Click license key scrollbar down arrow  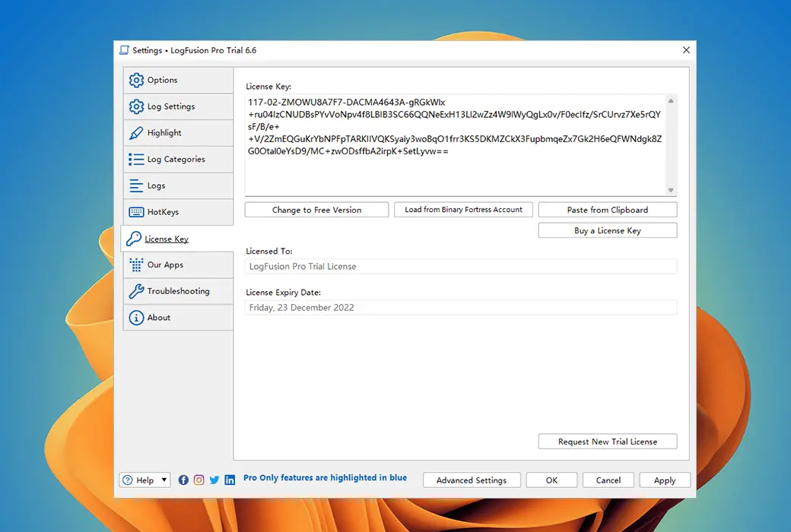[x=671, y=190]
